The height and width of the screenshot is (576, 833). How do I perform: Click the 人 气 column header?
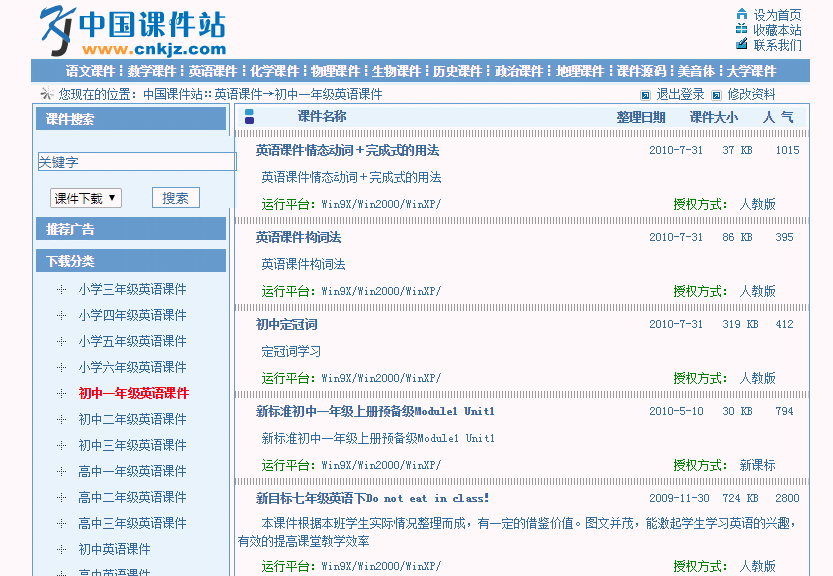pyautogui.click(x=778, y=117)
